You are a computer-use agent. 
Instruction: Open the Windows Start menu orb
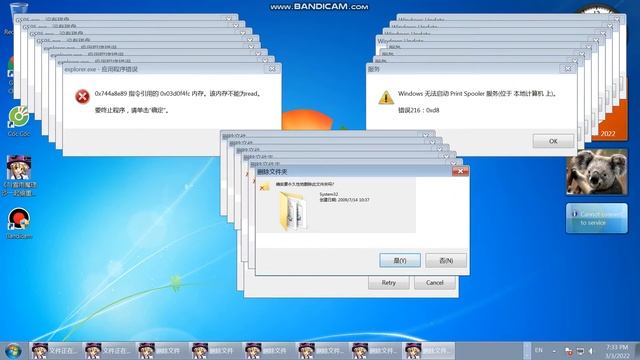(x=13, y=351)
